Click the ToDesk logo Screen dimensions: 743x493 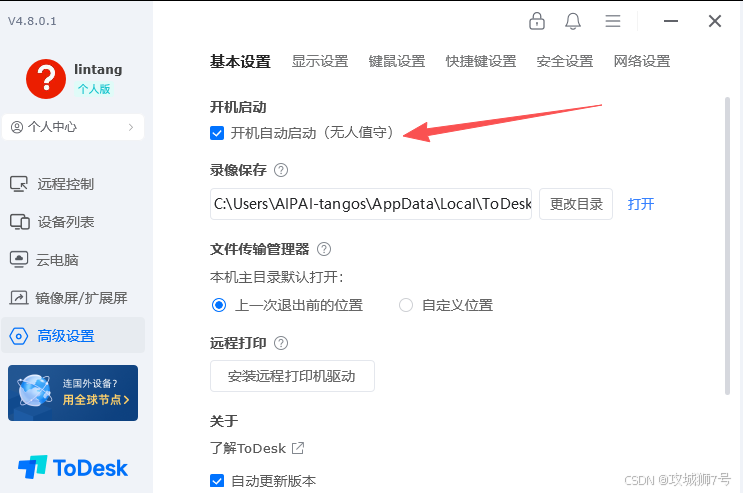tap(73, 467)
